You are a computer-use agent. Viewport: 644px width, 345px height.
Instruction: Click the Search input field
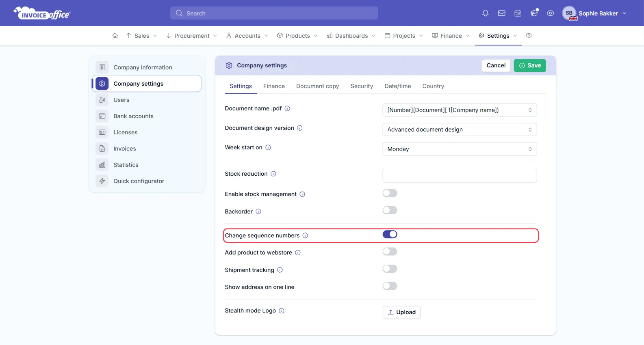(x=274, y=13)
